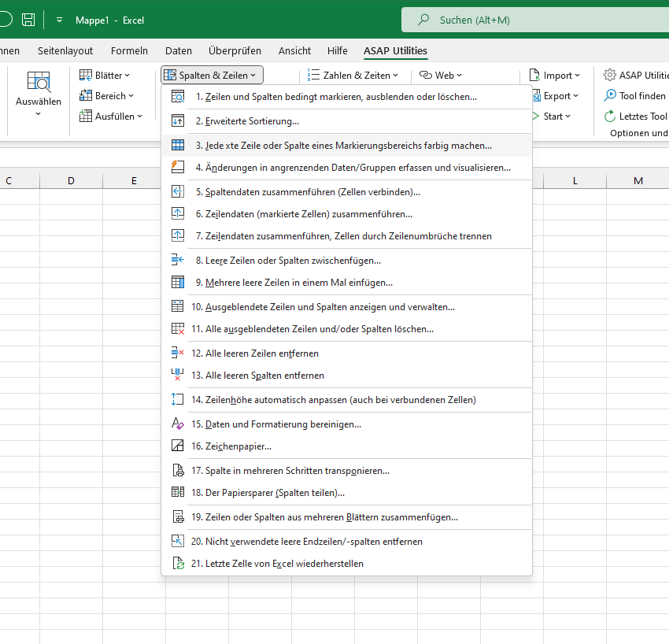Expand the Web dropdown
This screenshot has height=644, width=669.
tap(440, 75)
